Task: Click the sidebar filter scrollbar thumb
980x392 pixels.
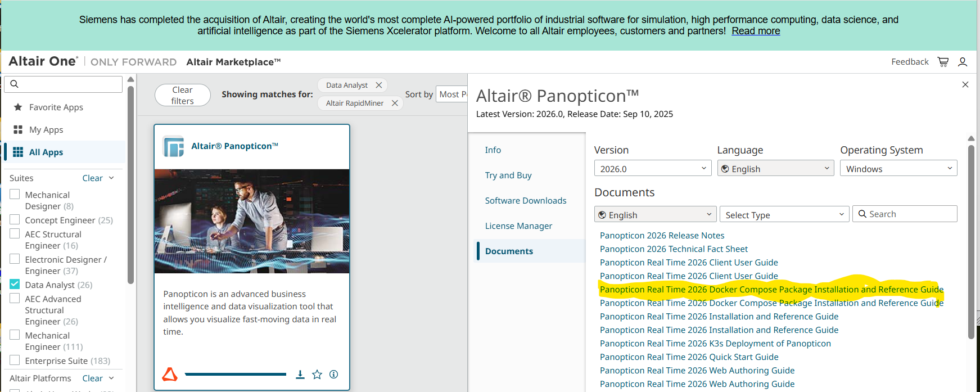Action: (130, 184)
